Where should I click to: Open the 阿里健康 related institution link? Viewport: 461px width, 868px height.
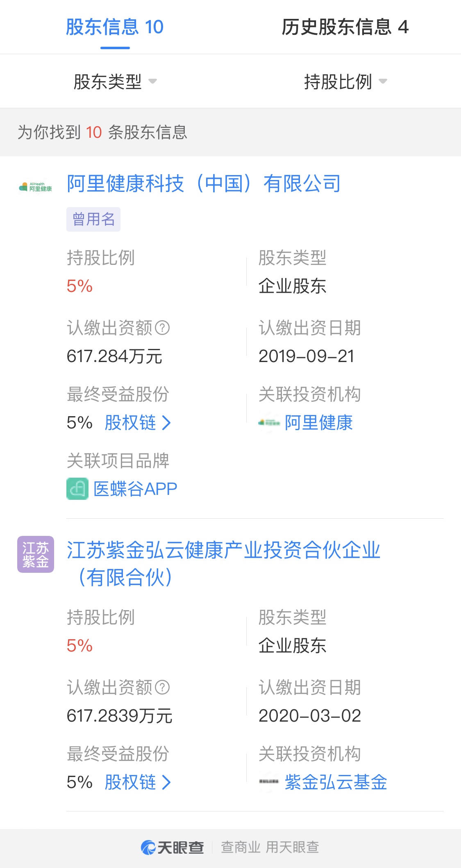click(318, 423)
